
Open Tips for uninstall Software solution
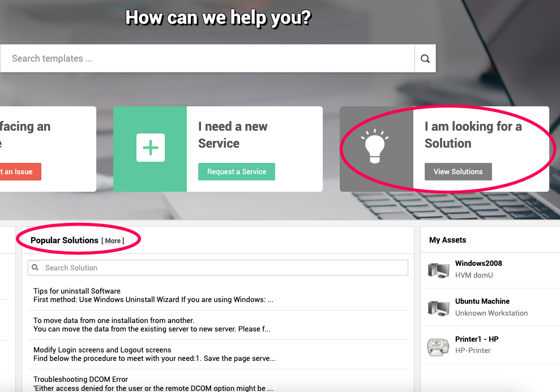(77, 291)
